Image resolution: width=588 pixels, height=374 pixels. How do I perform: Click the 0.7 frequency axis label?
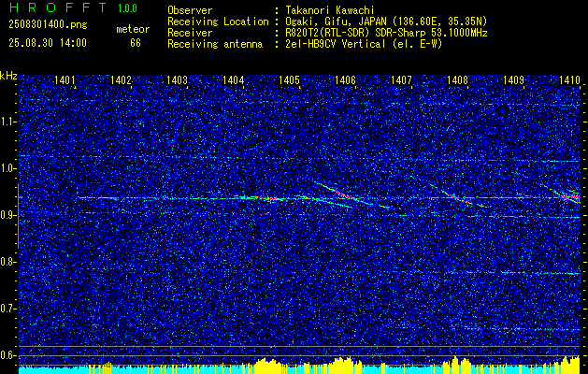tap(7, 309)
